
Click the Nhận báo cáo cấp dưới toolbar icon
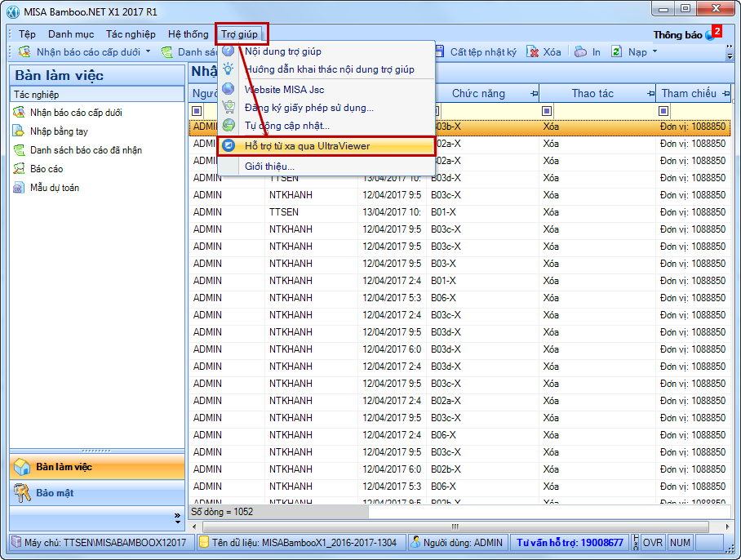(24, 51)
